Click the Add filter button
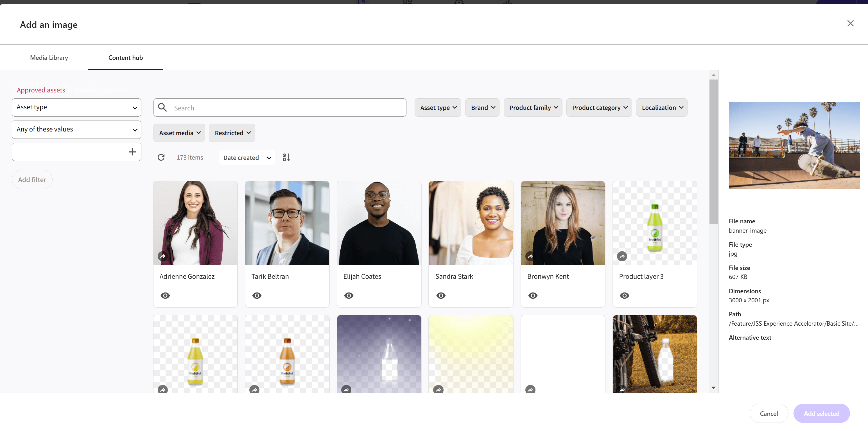Image resolution: width=868 pixels, height=431 pixels. (x=32, y=180)
